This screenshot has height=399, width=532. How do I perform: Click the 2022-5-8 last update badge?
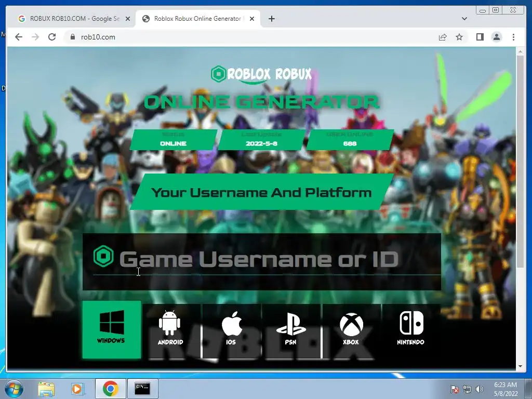tap(262, 140)
